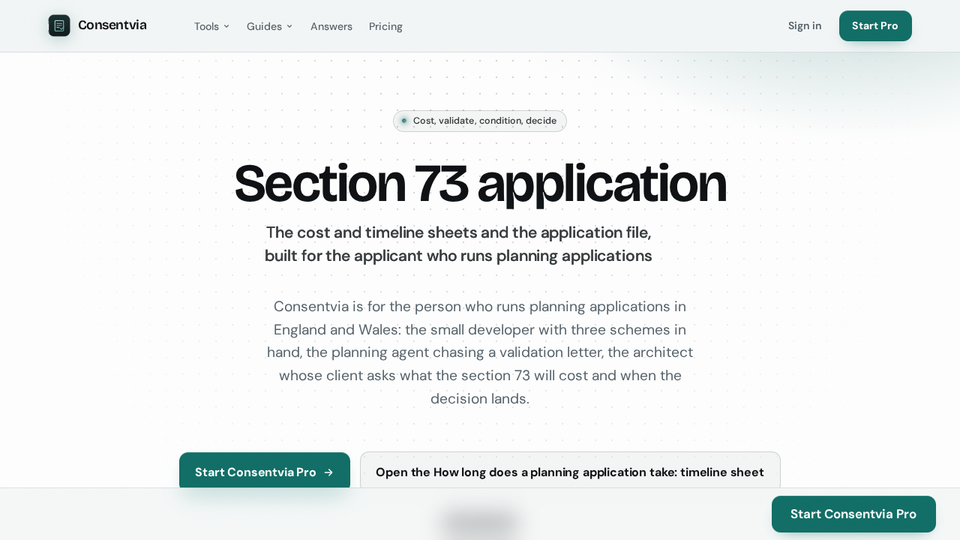The height and width of the screenshot is (540, 960).
Task: Open the Consentvia home link text
Action: coord(112,25)
